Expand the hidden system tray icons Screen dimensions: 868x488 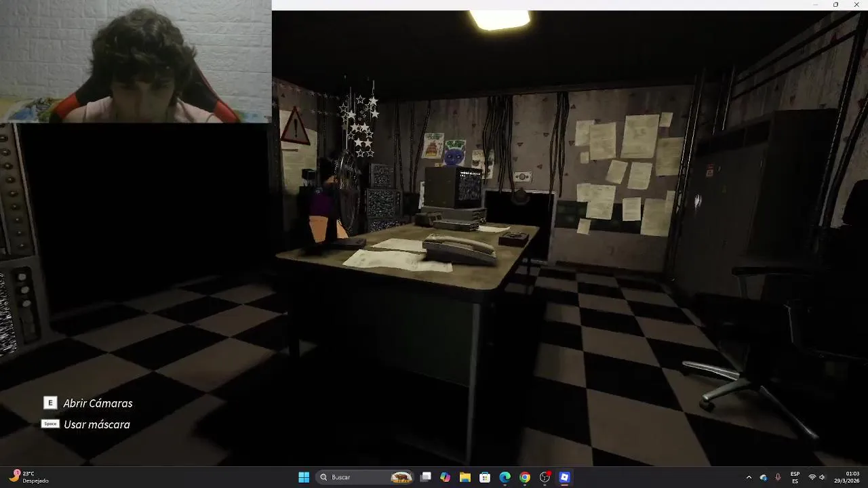point(749,477)
